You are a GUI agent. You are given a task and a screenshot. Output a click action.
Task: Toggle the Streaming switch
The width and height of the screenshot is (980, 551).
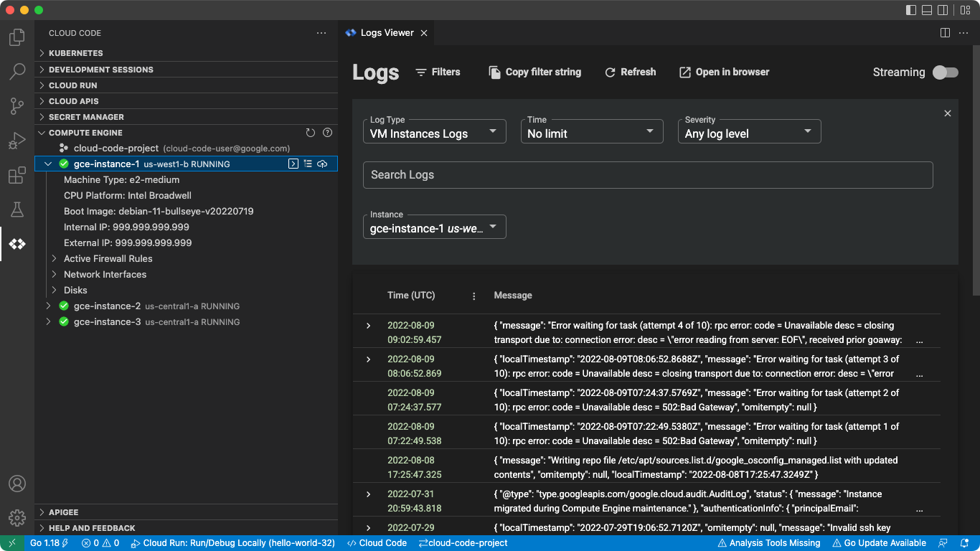pos(945,72)
